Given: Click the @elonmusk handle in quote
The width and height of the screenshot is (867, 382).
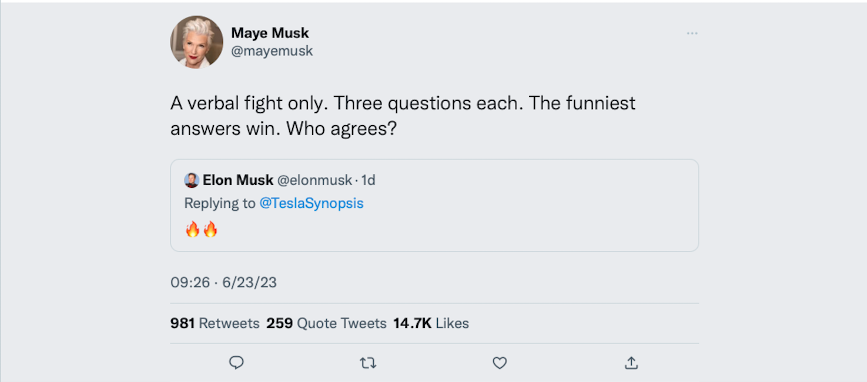Looking at the screenshot, I should 314,180.
